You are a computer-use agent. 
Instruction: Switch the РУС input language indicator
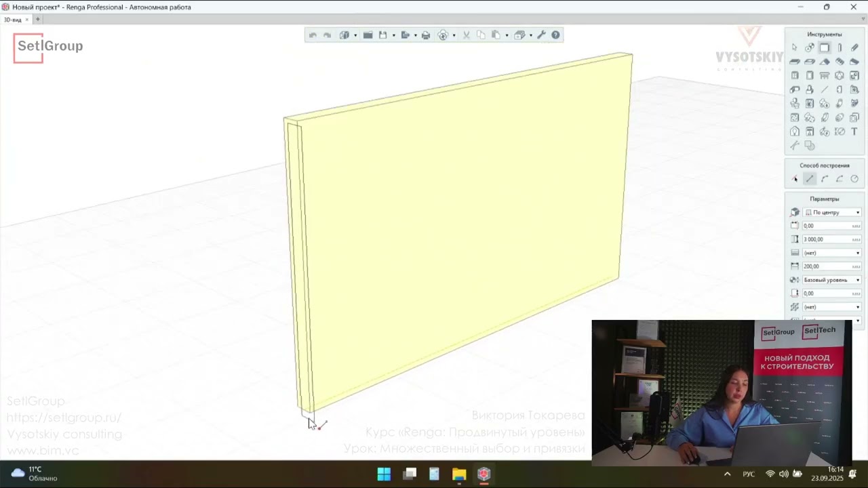pyautogui.click(x=749, y=474)
